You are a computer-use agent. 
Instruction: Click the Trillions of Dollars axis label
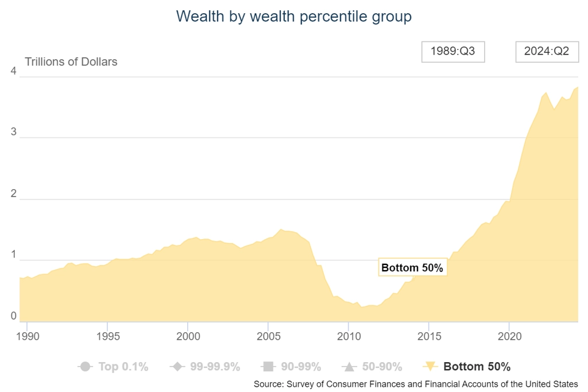click(x=71, y=62)
